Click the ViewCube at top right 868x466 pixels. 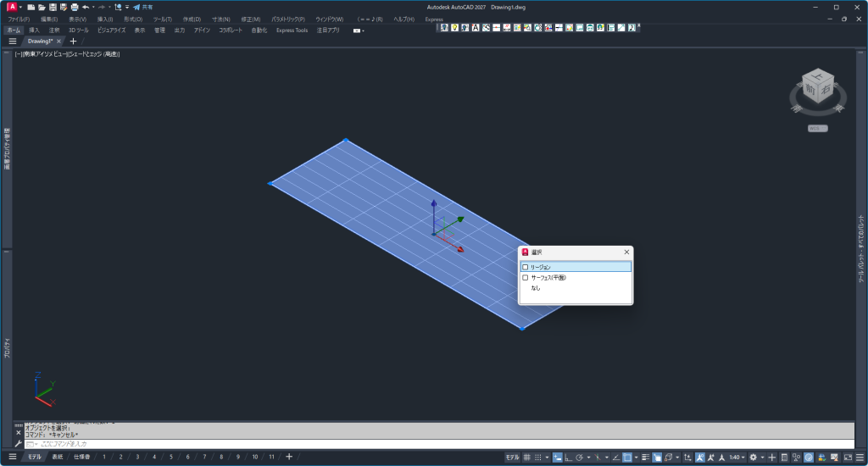pyautogui.click(x=818, y=92)
